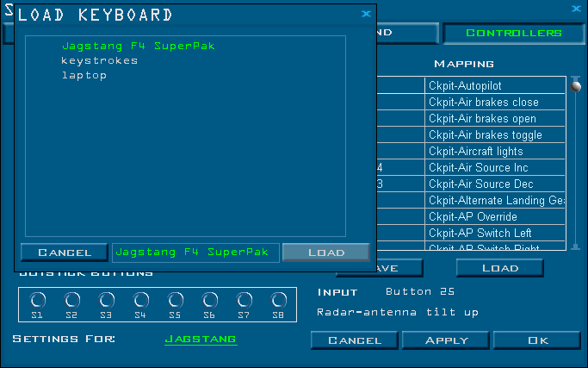Image resolution: width=588 pixels, height=368 pixels.
Task: Click the S6 joystick button indicator
Action: 209,300
